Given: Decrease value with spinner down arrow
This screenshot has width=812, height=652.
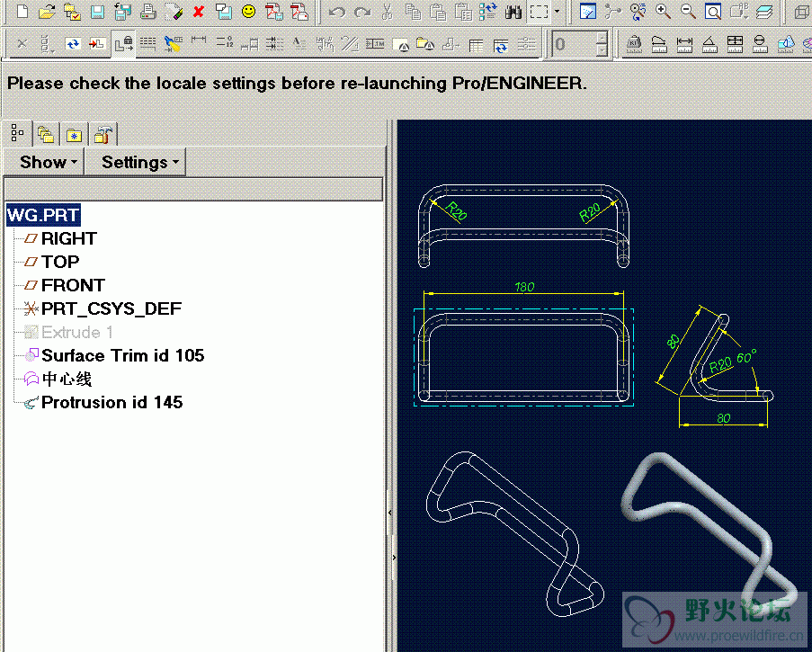Looking at the screenshot, I should (x=602, y=49).
